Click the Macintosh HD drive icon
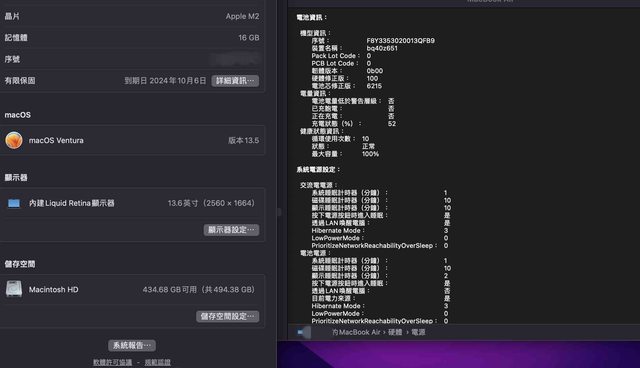The width and height of the screenshot is (640, 368). [14, 289]
